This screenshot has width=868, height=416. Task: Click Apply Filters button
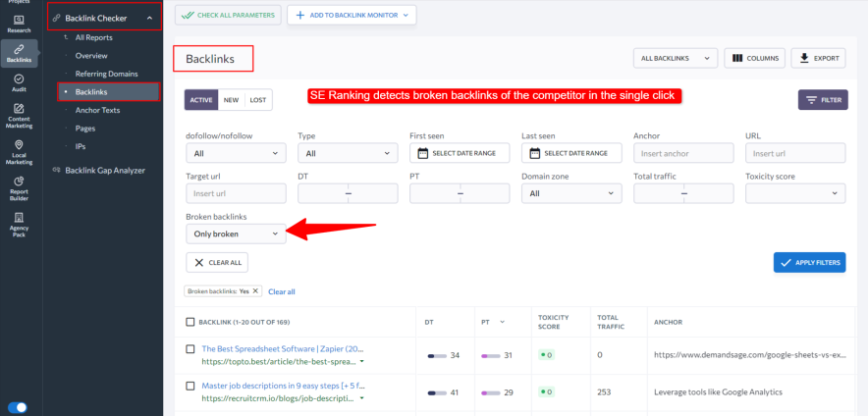tap(809, 263)
